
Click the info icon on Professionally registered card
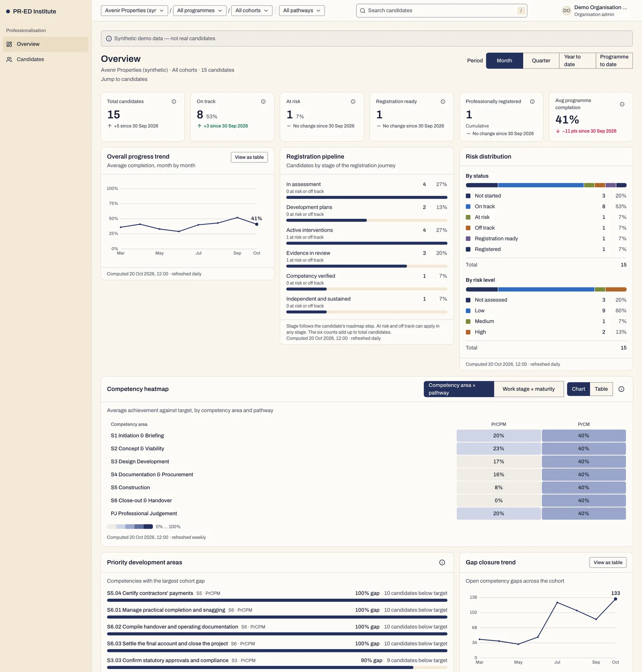(532, 101)
